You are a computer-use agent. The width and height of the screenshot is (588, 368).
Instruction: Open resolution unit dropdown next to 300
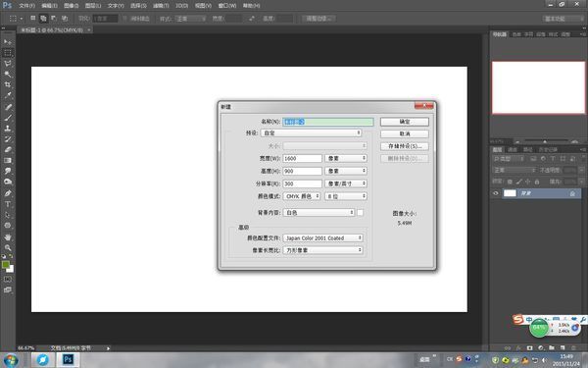346,184
